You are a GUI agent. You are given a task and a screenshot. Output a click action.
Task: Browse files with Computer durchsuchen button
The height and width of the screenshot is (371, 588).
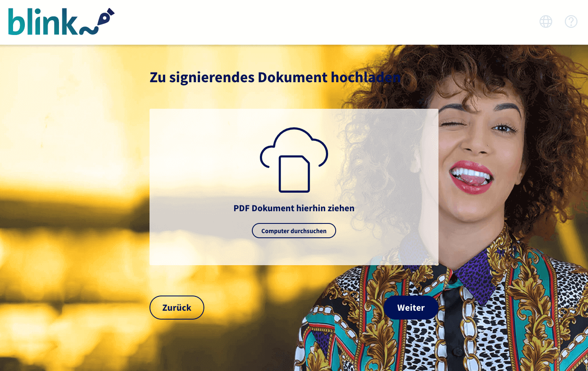click(294, 231)
